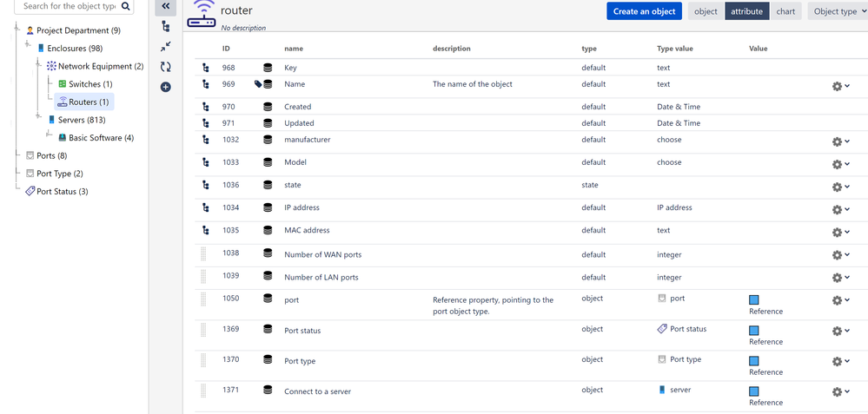Click description text 'The name of the object'

472,84
